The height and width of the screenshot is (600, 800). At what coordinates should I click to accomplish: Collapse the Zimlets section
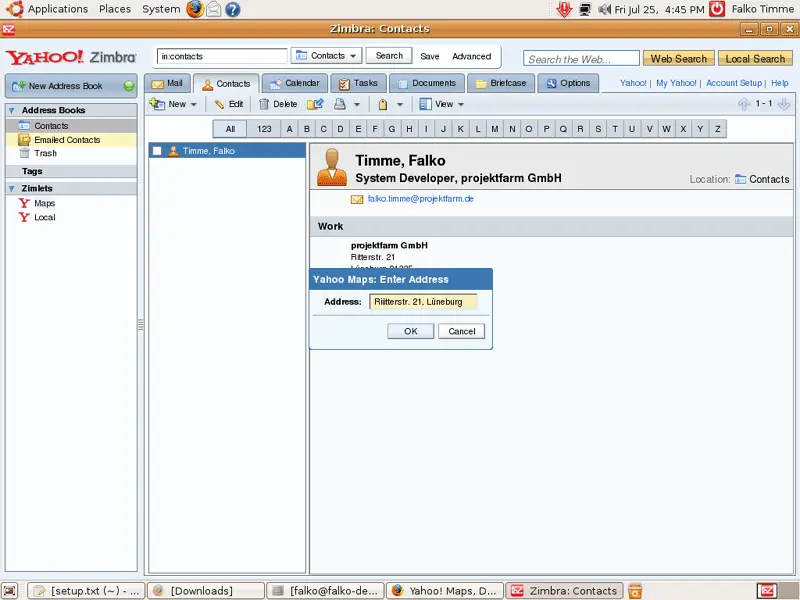[x=12, y=189]
